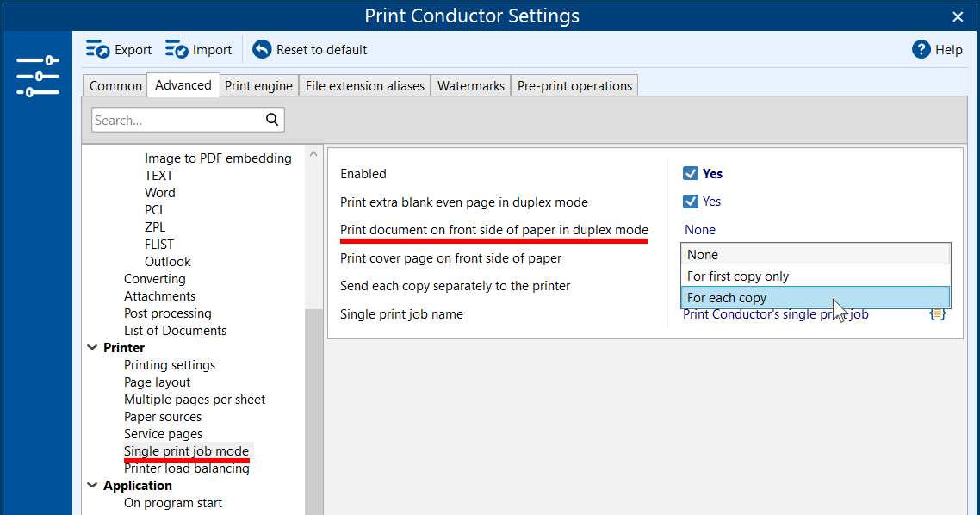Open the Post processing settings item
The image size is (980, 515).
tap(168, 313)
